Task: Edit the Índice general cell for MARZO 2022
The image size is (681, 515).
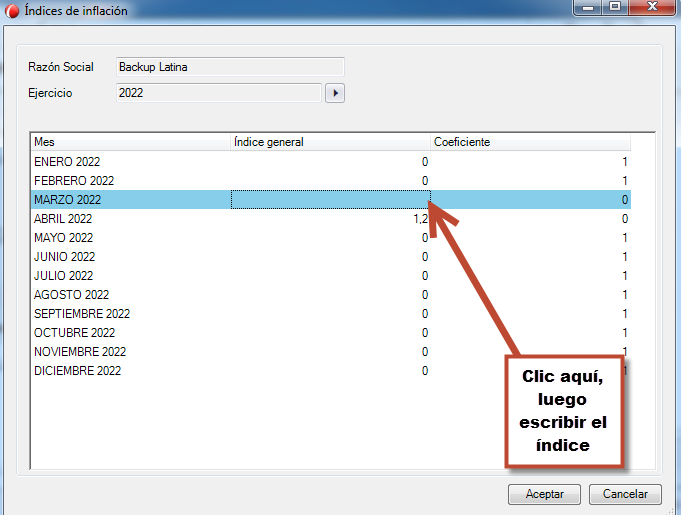Action: 331,200
